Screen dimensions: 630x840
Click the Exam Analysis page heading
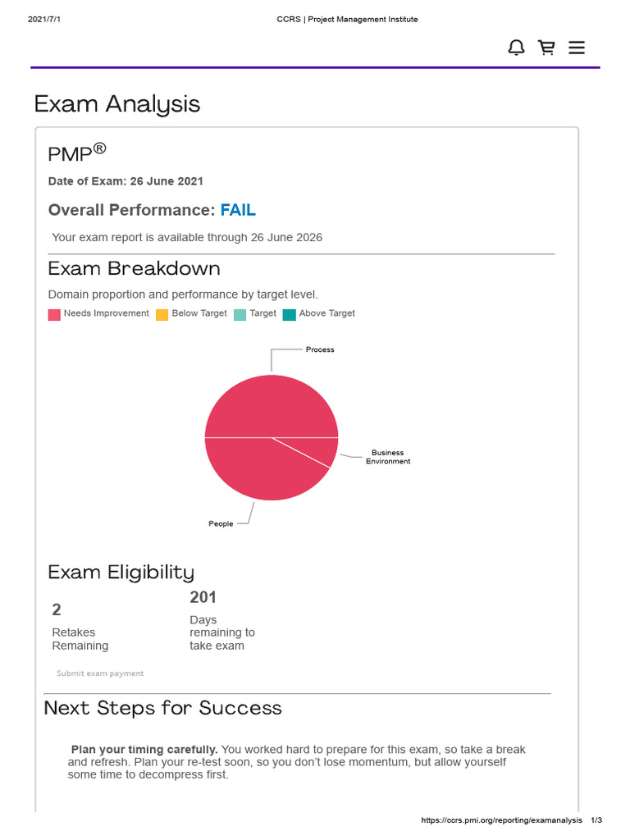(116, 104)
